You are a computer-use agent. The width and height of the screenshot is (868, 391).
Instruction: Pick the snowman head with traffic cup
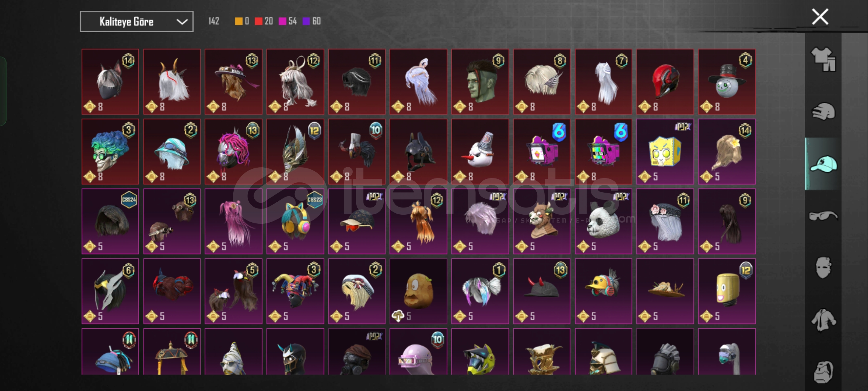(480, 152)
